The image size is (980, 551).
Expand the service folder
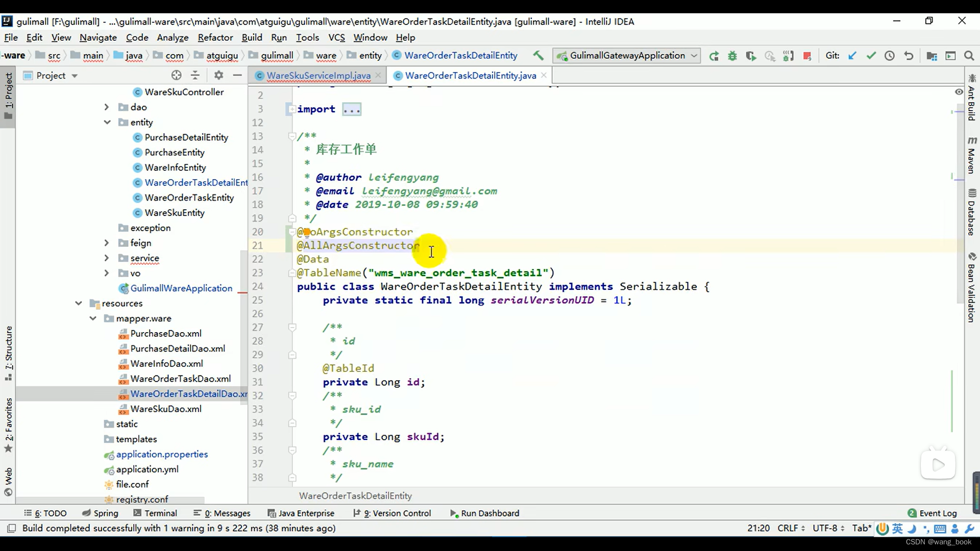pyautogui.click(x=106, y=258)
